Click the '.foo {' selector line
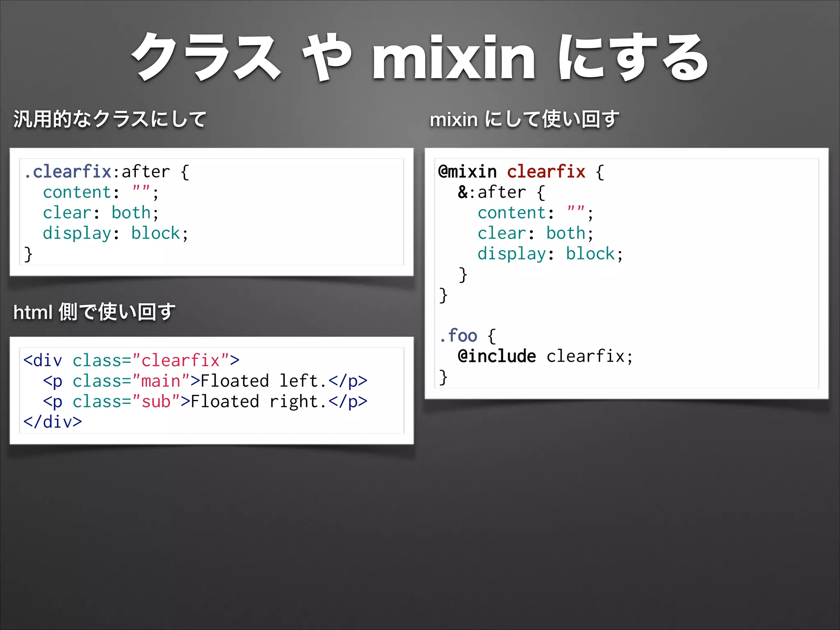 coord(467,336)
